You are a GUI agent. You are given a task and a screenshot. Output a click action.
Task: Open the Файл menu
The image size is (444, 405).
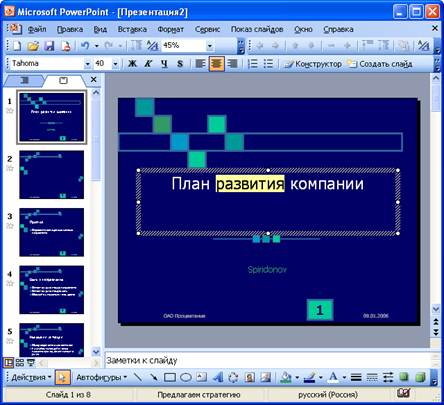[37, 29]
